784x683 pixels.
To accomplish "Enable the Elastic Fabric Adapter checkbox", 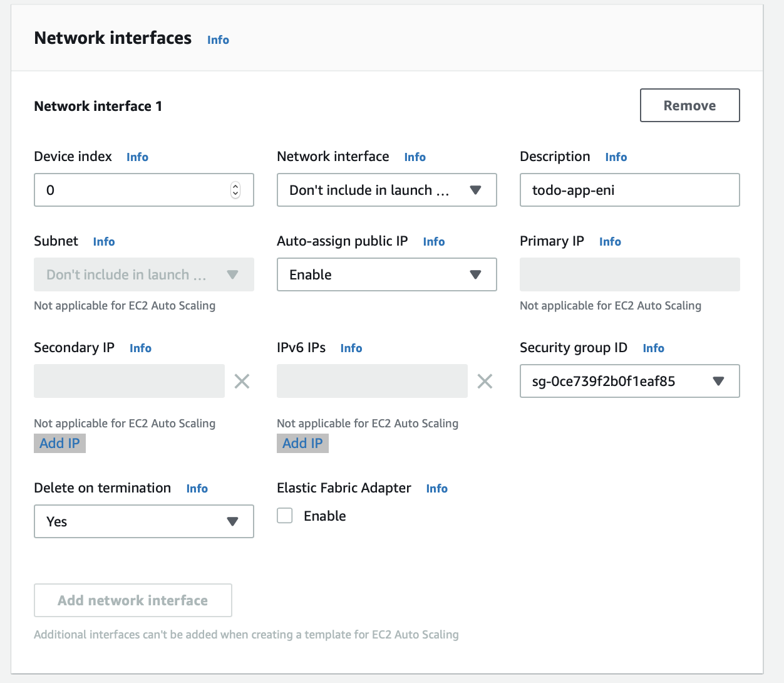I will (284, 515).
